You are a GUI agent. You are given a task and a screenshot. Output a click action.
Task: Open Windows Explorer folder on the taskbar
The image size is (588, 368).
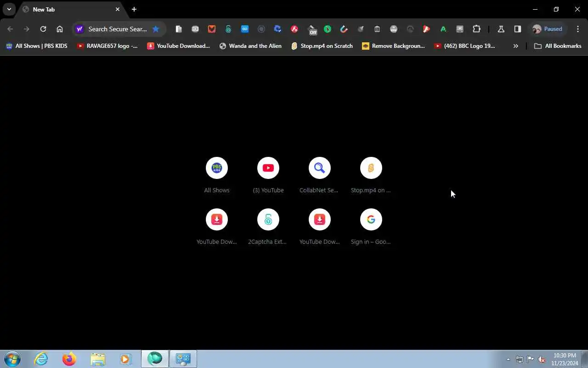(x=97, y=359)
